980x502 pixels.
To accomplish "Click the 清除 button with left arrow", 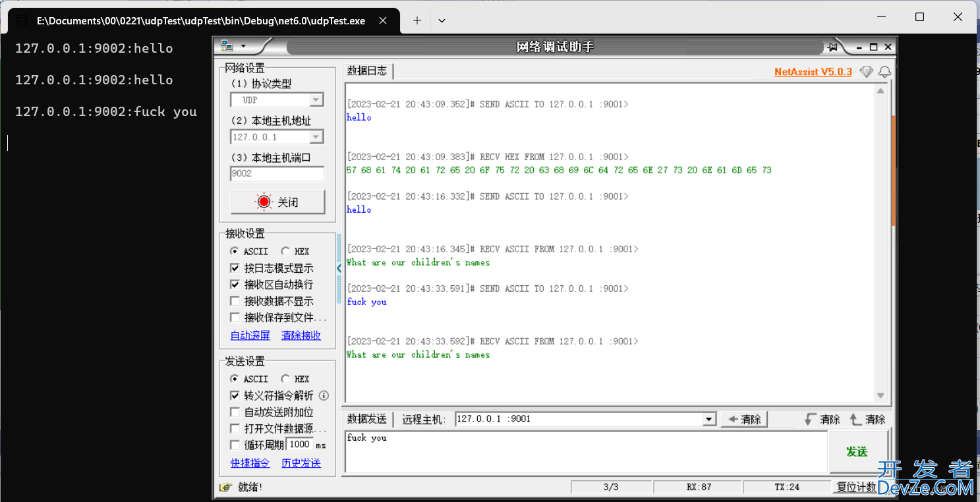I will click(744, 420).
